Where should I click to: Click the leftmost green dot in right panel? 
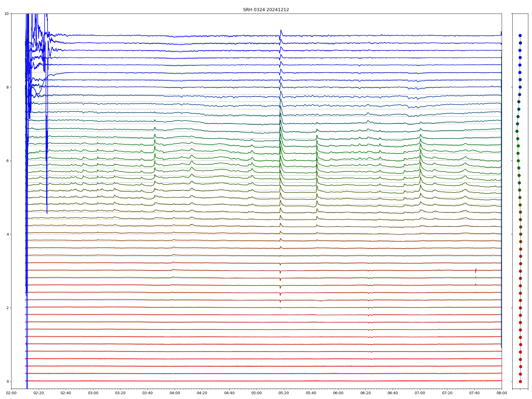(x=517, y=131)
